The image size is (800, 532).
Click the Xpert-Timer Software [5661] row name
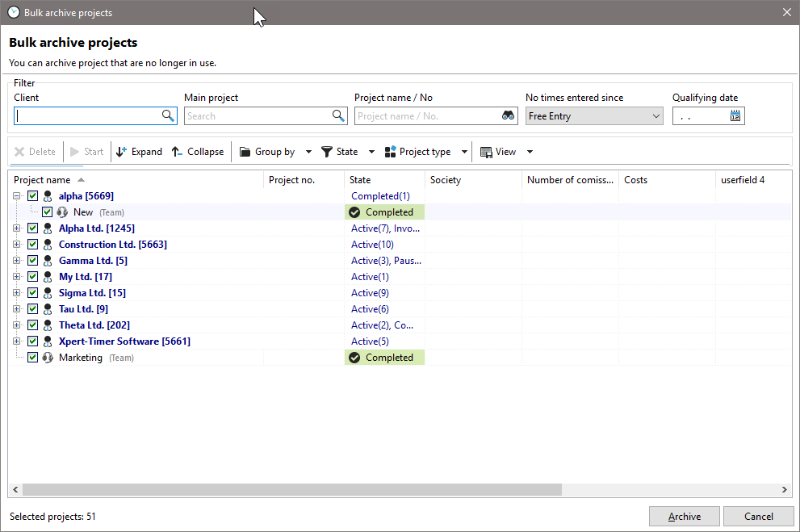124,341
